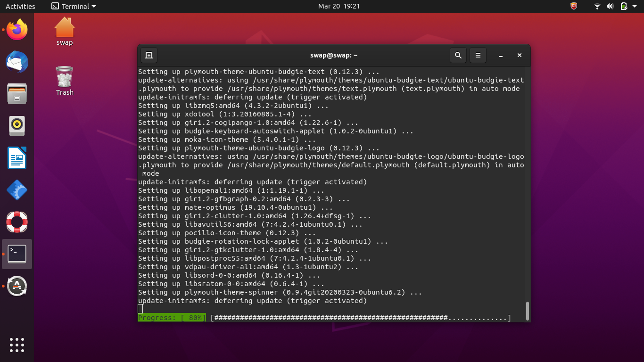This screenshot has width=644, height=362.
Task: Click the 'Setting up libzmq5:amd64' line
Action: point(233,106)
